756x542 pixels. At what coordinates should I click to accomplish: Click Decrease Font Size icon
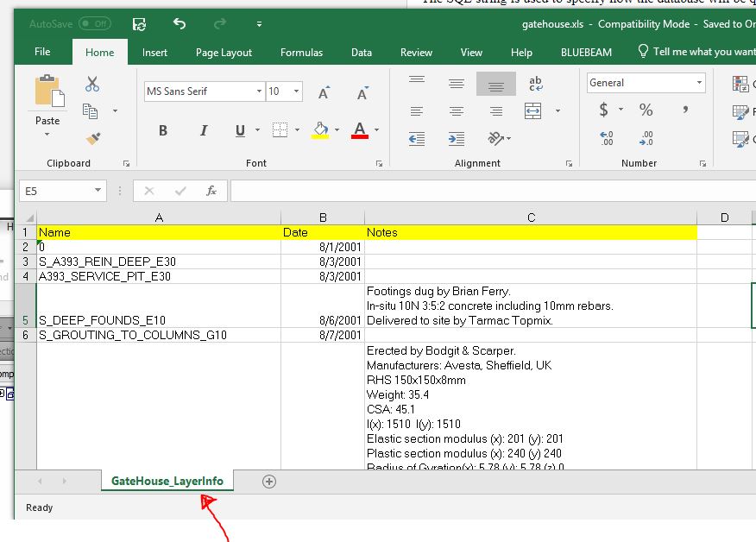[x=362, y=92]
